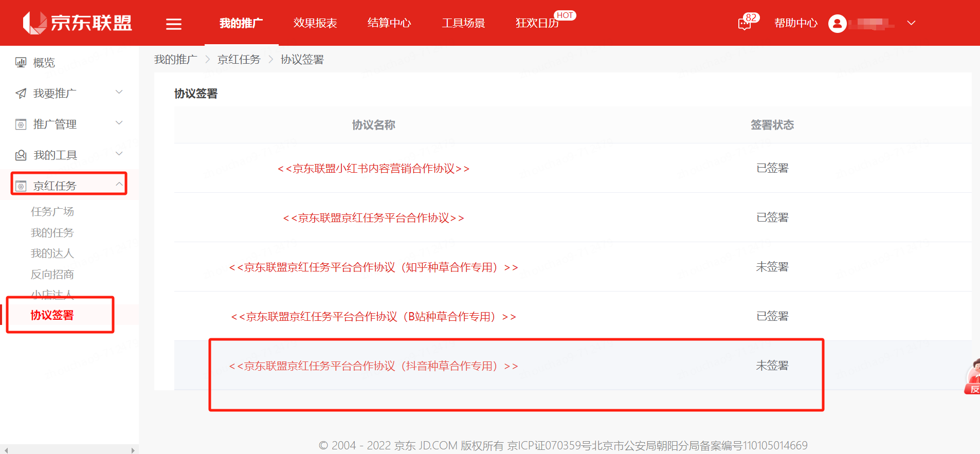Click the sidebar horizontal scrollbar track
The image size is (980, 454).
(x=69, y=450)
